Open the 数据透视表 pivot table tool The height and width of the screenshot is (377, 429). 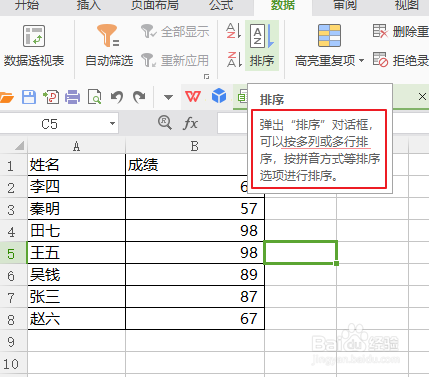coord(34,46)
